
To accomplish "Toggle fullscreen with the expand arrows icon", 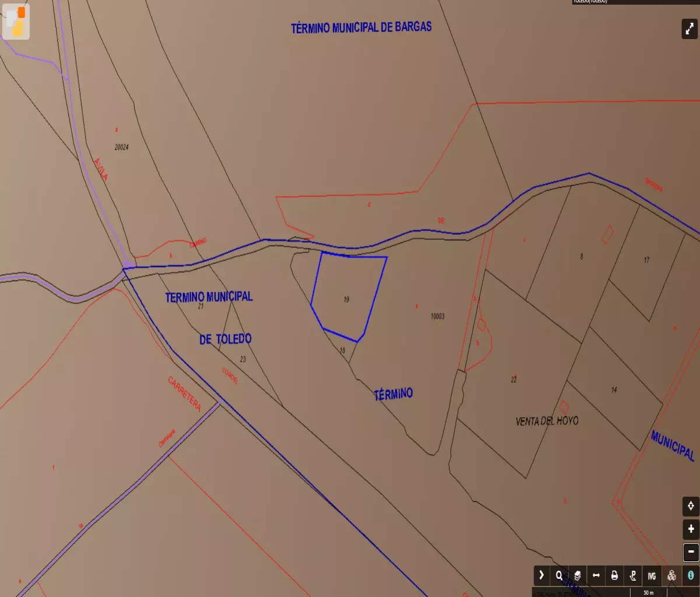I will [x=689, y=29].
